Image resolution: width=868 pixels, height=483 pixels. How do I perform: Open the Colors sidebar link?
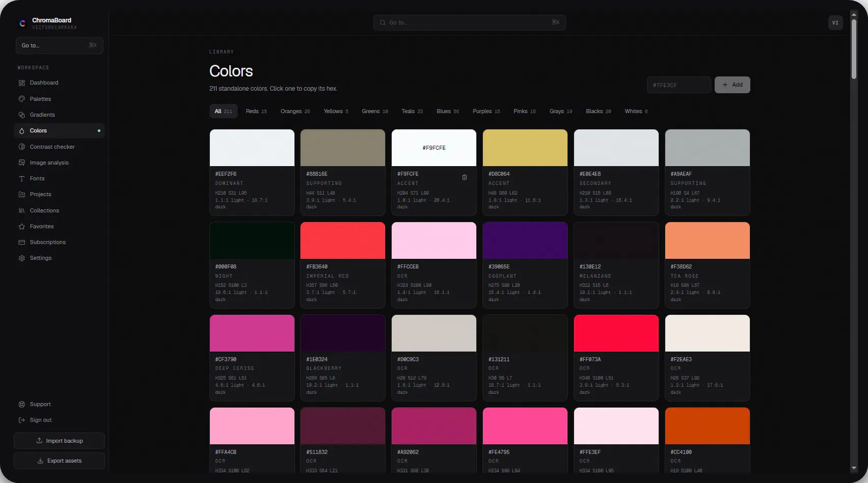59,131
